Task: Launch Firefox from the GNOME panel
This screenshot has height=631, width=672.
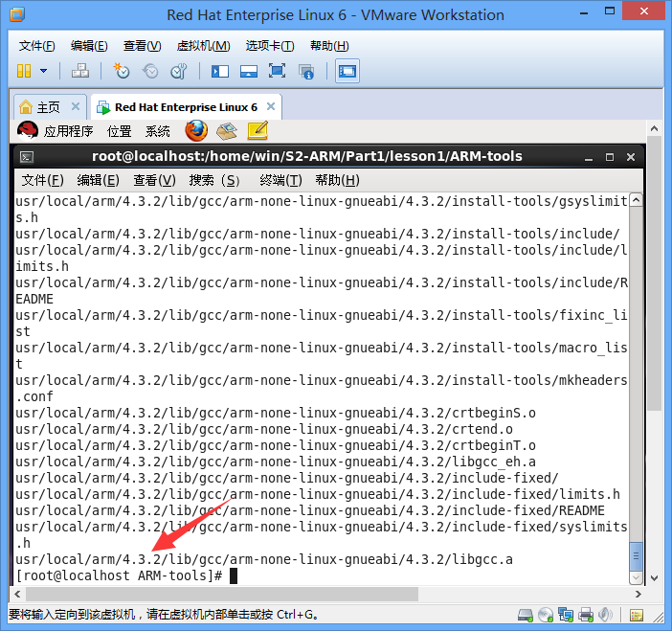Action: (x=196, y=131)
